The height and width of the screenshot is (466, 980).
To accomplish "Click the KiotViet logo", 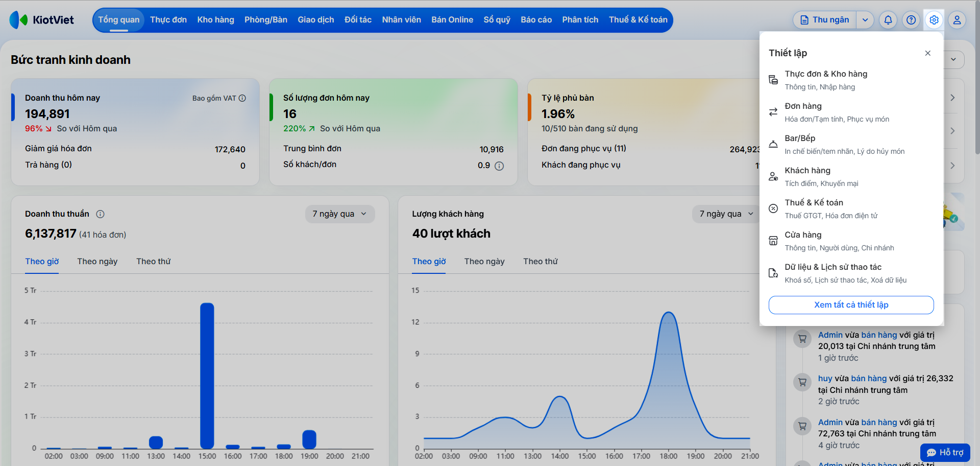I will click(x=42, y=20).
